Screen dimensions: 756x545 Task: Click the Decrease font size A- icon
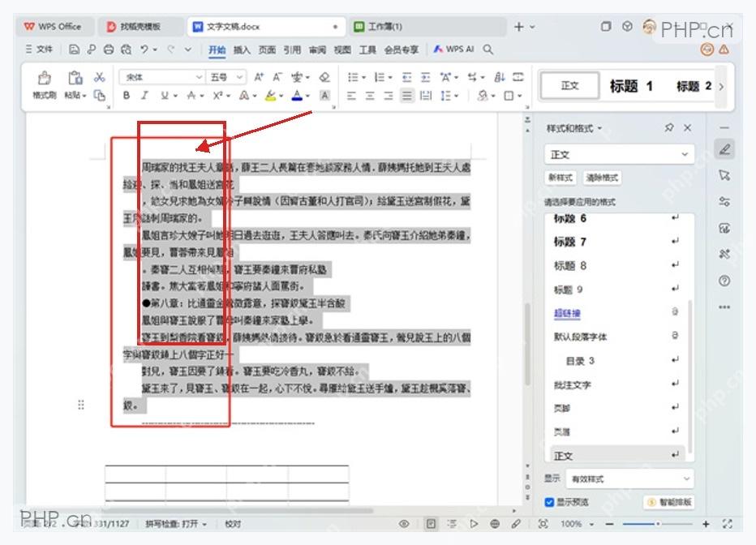277,77
